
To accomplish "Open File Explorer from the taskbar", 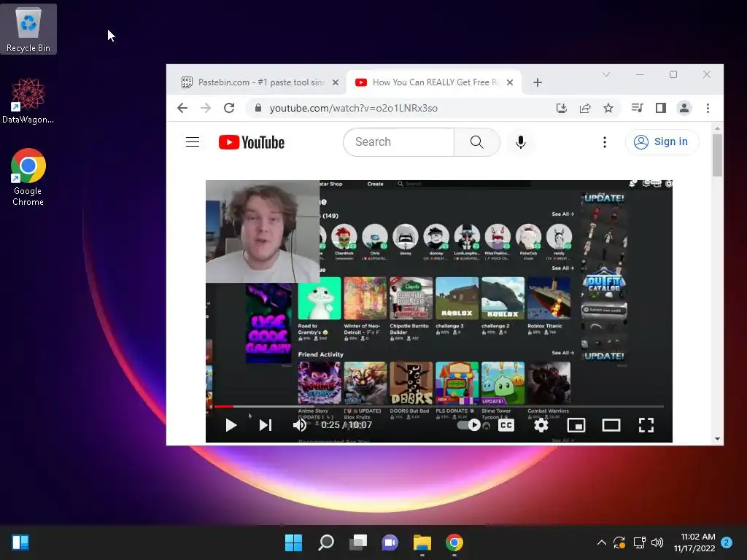I will coord(422,542).
